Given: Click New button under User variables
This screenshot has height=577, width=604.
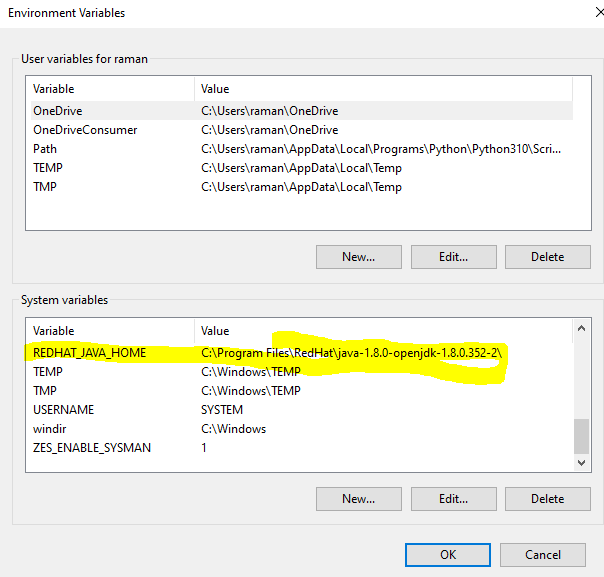Looking at the screenshot, I should (358, 257).
